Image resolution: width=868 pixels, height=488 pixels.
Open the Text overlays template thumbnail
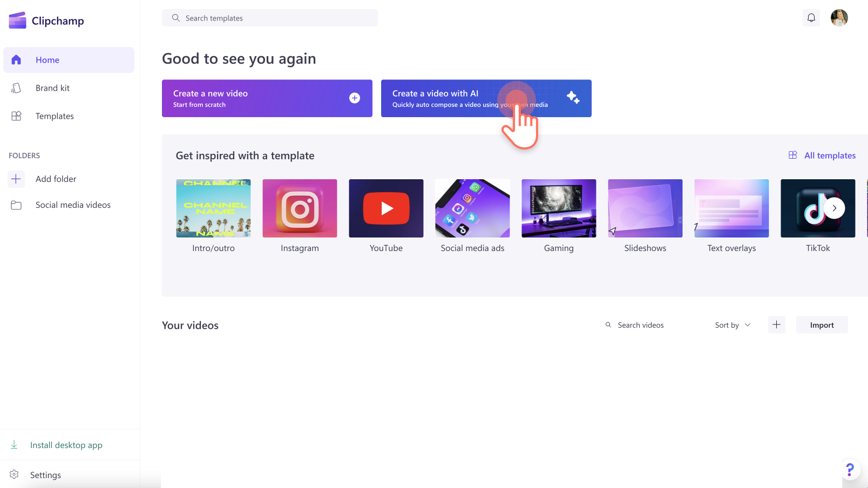tap(731, 208)
